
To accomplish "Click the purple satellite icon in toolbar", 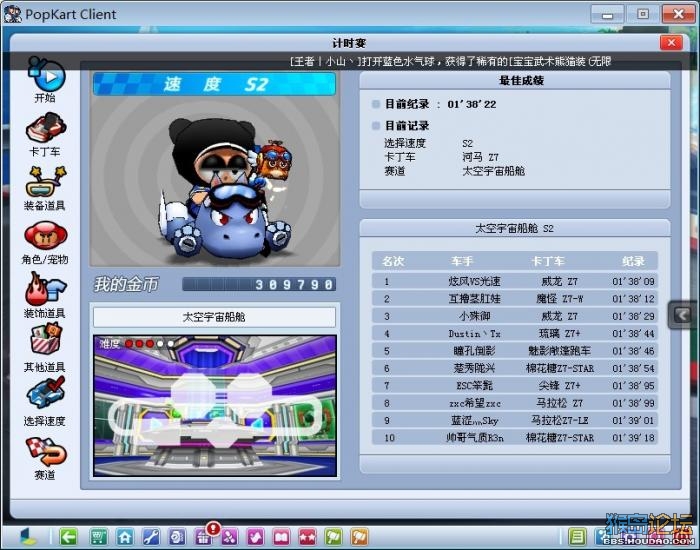I will pyautogui.click(x=229, y=536).
